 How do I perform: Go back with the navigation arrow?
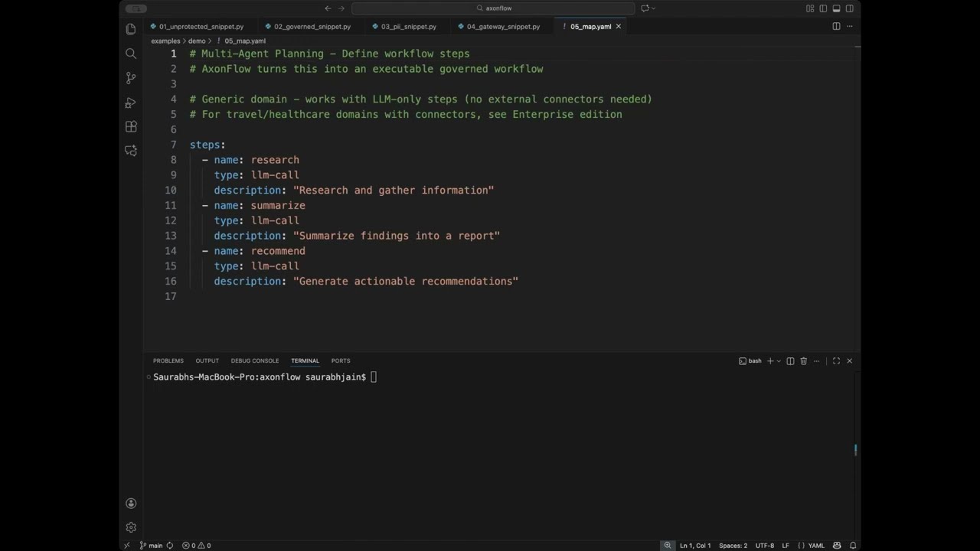click(x=328, y=8)
